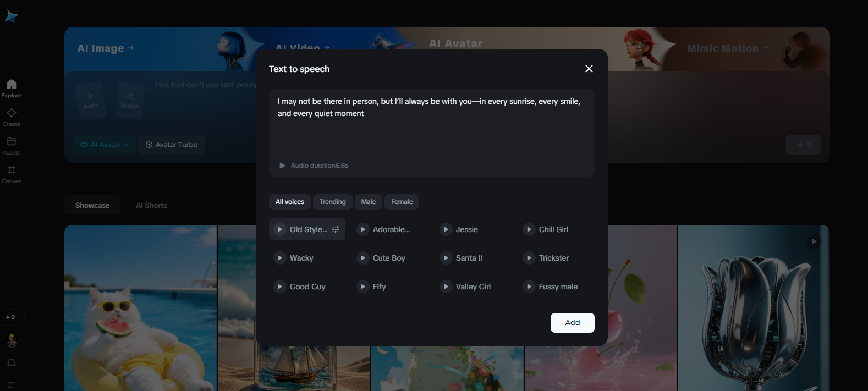Play the Chill Girl voice preview
Screen dimensions: 868x391
click(x=529, y=229)
